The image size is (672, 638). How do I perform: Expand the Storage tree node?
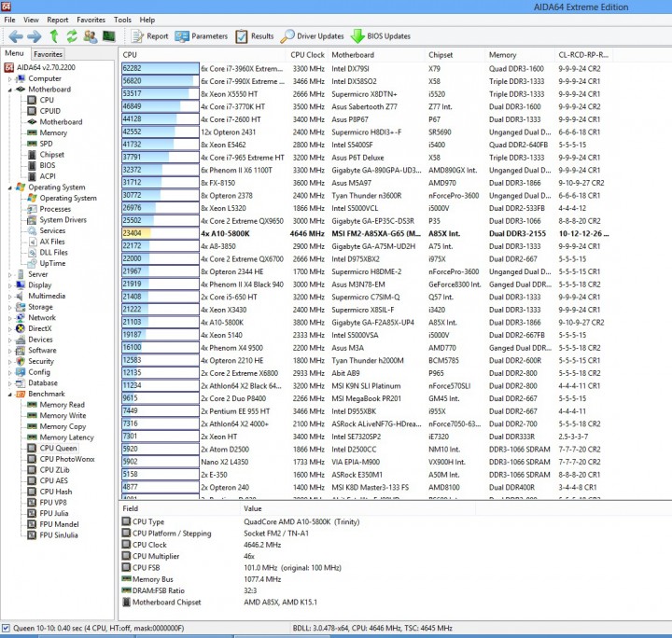pos(10,308)
